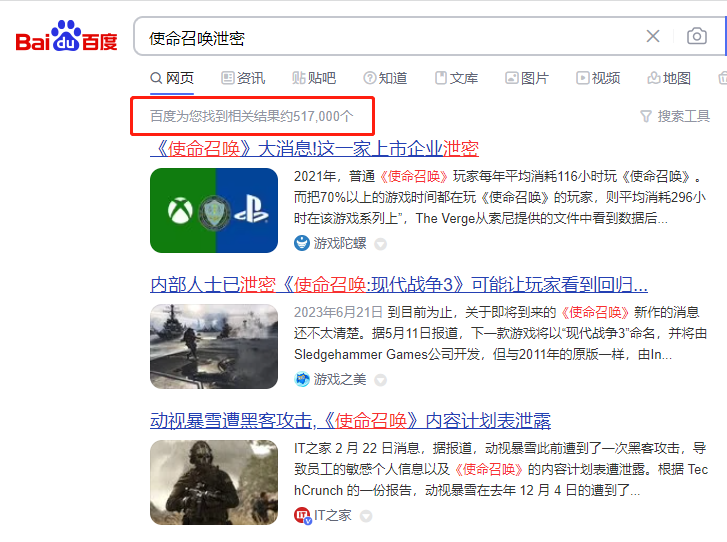727x542 pixels.
Task: Click the question mark icon on 知道 tab
Action: click(x=370, y=78)
